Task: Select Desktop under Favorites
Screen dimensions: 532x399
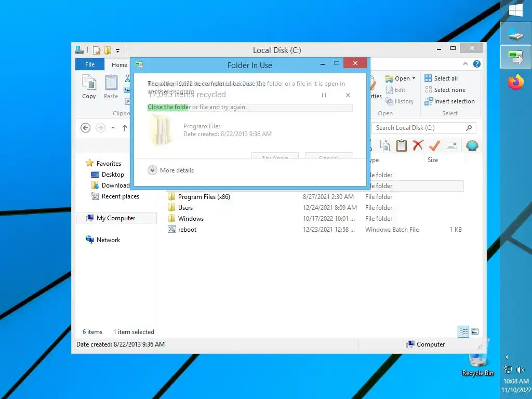Action: coord(108,175)
